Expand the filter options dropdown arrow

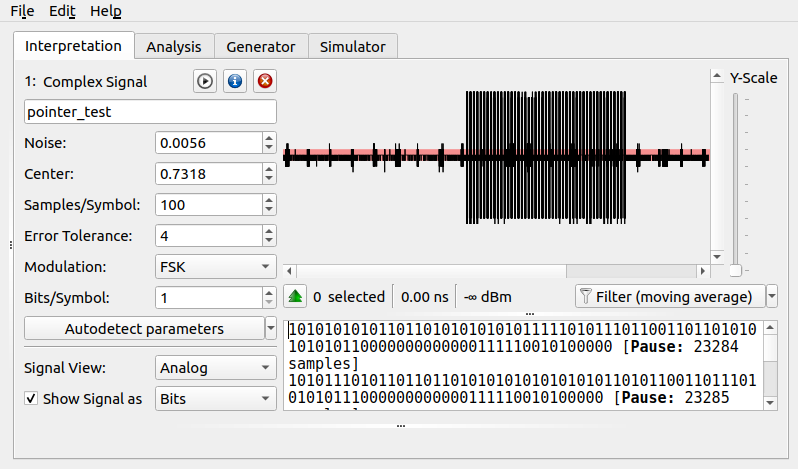coord(772,297)
